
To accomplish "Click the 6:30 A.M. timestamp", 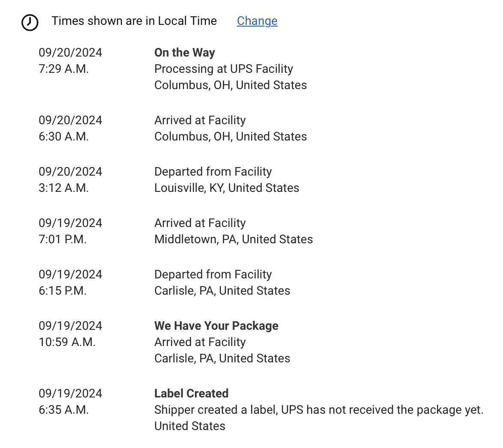I will (x=63, y=137).
